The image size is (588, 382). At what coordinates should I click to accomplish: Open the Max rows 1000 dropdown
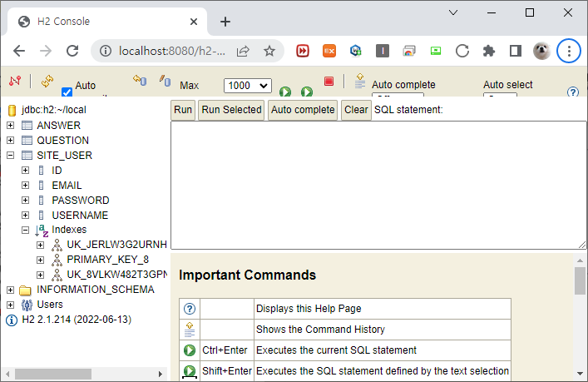coord(248,86)
